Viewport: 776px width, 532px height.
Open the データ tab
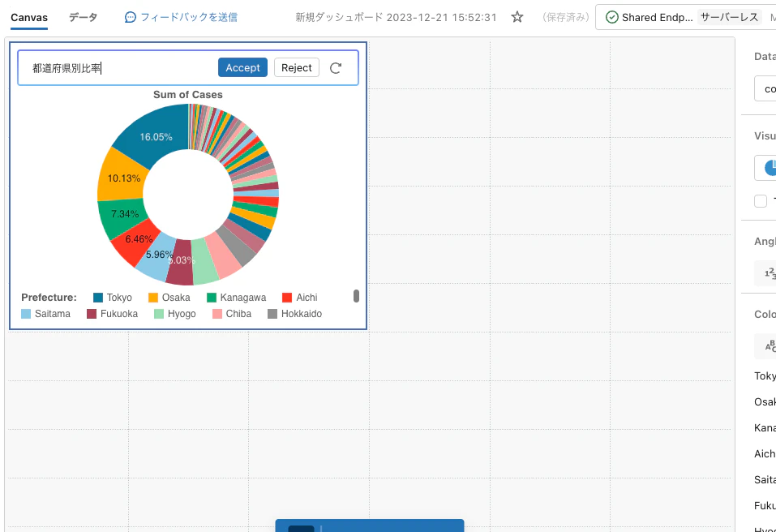(83, 17)
